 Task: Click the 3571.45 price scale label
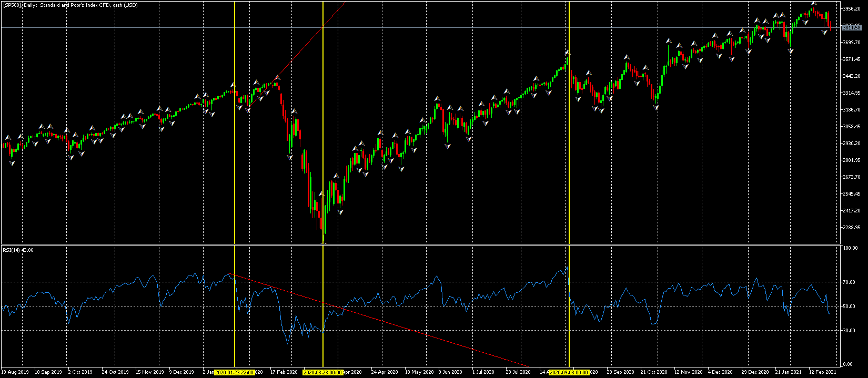tap(852, 59)
